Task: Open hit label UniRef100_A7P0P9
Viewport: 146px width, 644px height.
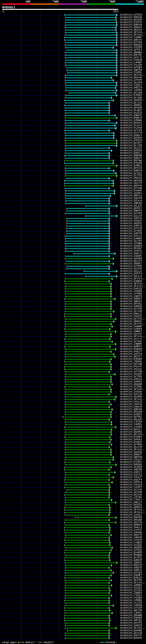Action: click(x=131, y=80)
